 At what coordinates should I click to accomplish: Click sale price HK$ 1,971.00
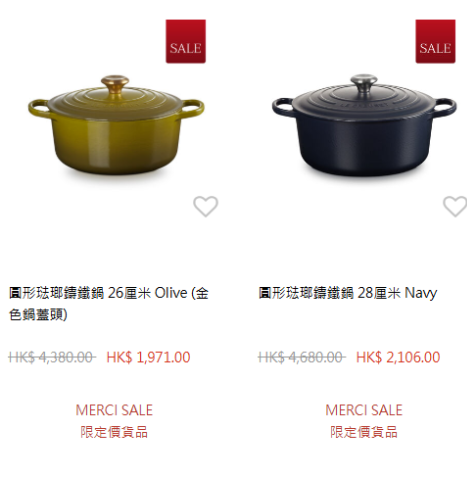(x=148, y=357)
